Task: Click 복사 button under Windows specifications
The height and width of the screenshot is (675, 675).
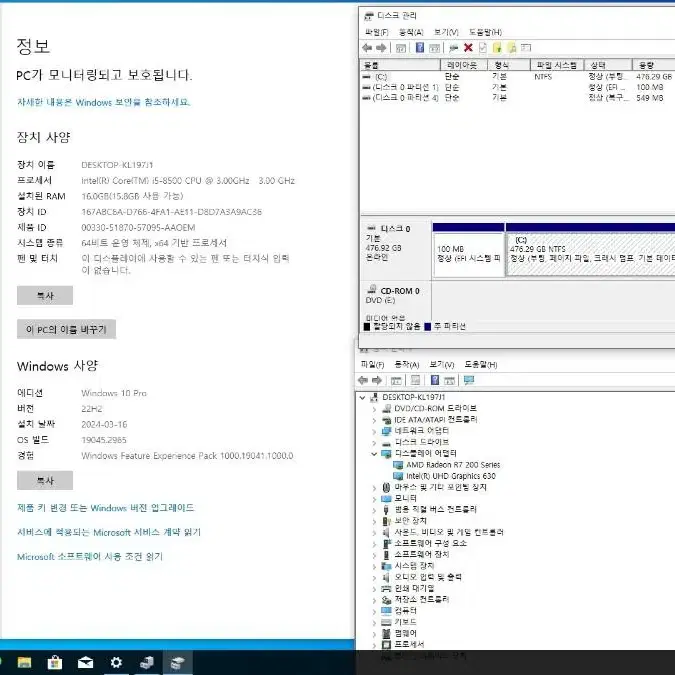Action: pyautogui.click(x=45, y=480)
